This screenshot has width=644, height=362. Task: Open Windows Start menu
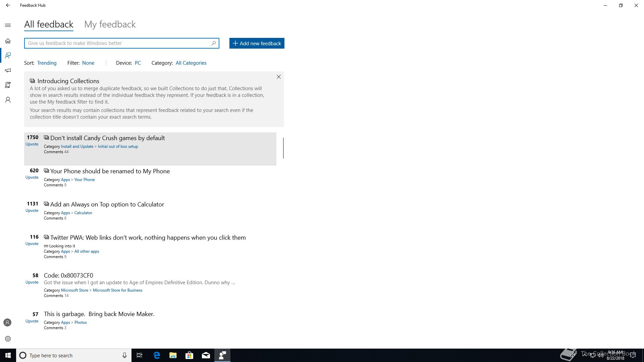tap(8, 355)
